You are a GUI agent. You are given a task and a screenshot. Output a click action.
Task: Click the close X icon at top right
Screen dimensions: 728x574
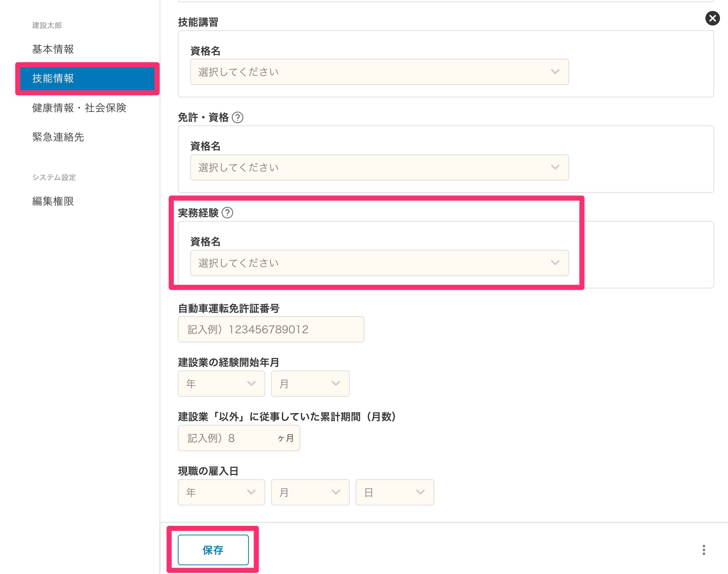click(712, 18)
